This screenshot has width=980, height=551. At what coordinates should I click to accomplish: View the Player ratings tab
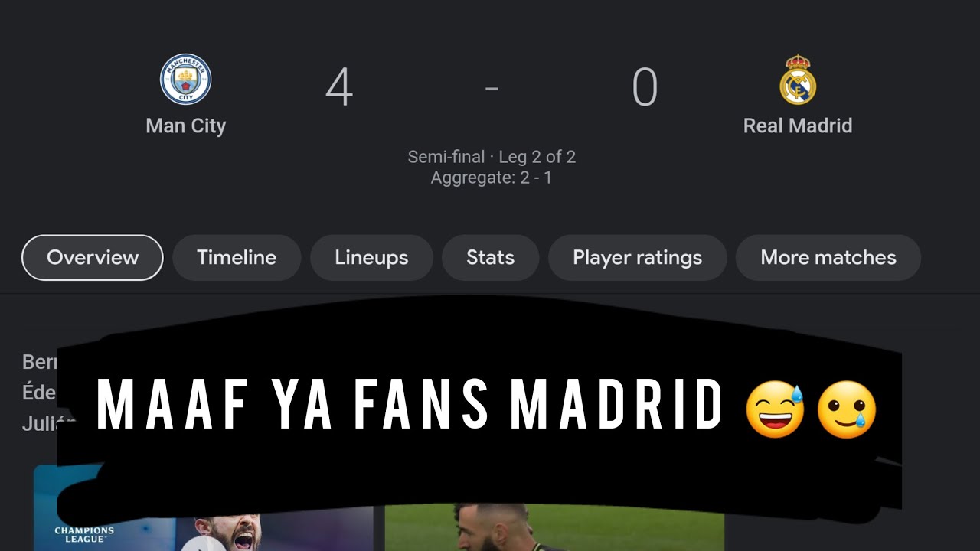pos(637,257)
